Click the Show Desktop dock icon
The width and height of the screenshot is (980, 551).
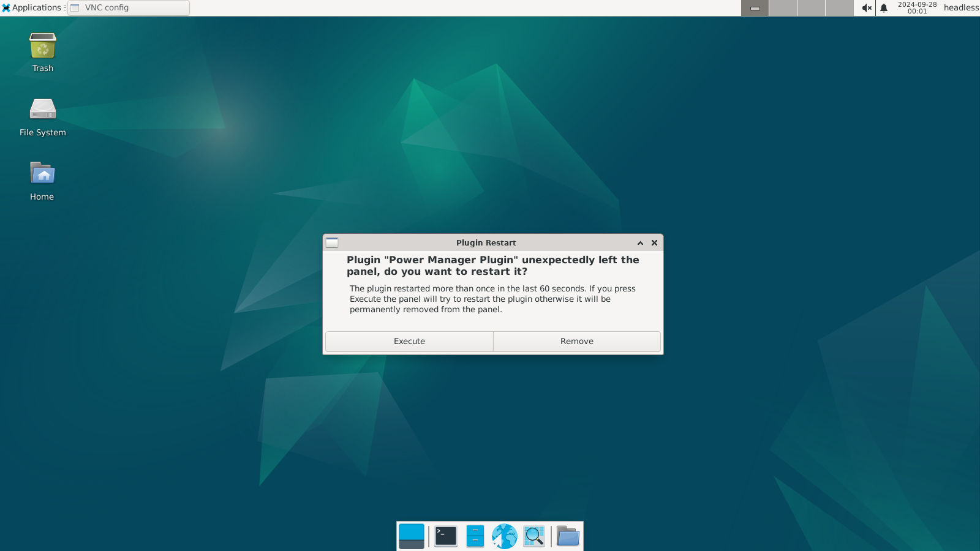(x=412, y=536)
